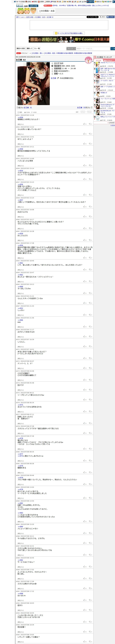Like post #952
Viewport: 115px width, 644px height.
85,134
